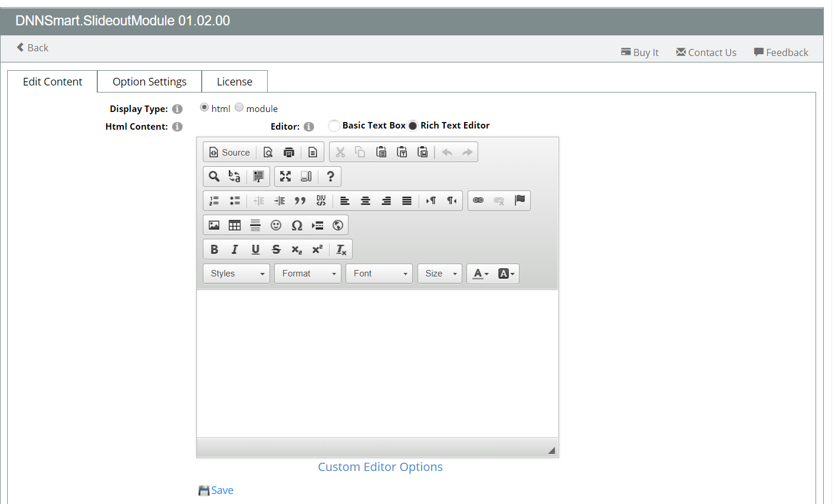Align text left

345,200
